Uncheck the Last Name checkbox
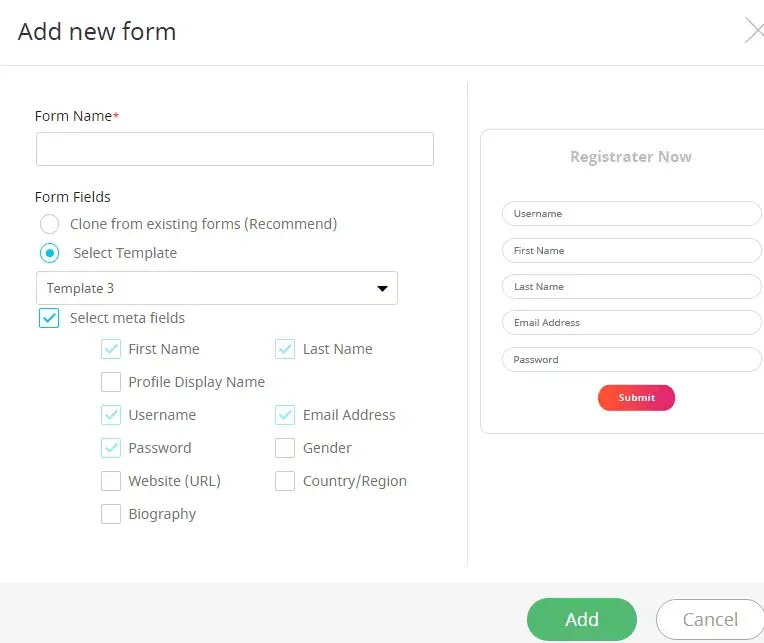Image resolution: width=764 pixels, height=643 pixels. (285, 349)
